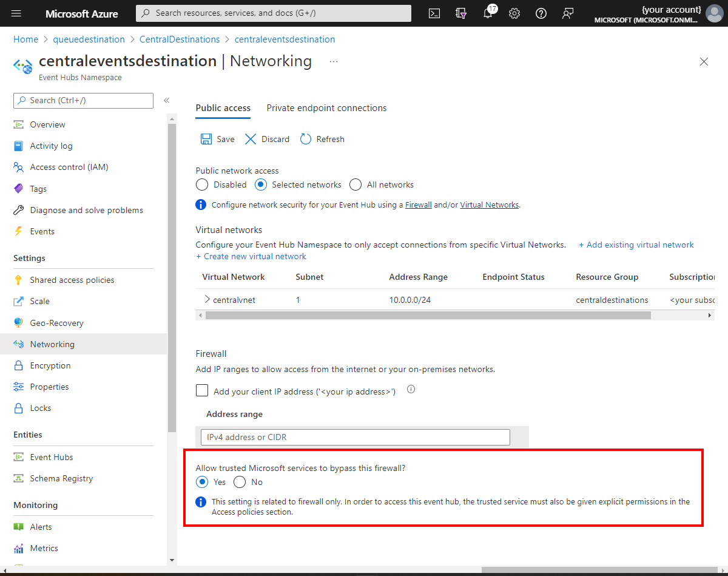Select the Public access tab
Screen dimensions: 728x576
point(223,107)
